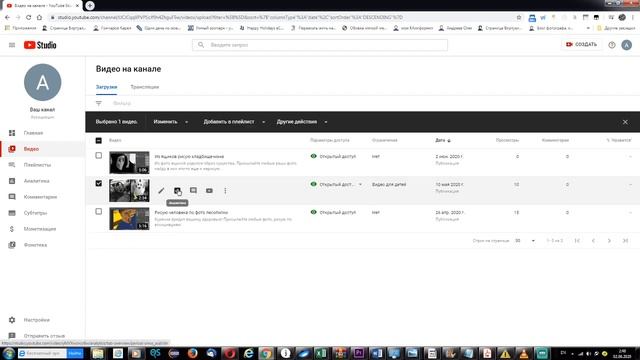This screenshot has width=640, height=360.
Task: Go to the next page arrow
Action: tap(609, 241)
